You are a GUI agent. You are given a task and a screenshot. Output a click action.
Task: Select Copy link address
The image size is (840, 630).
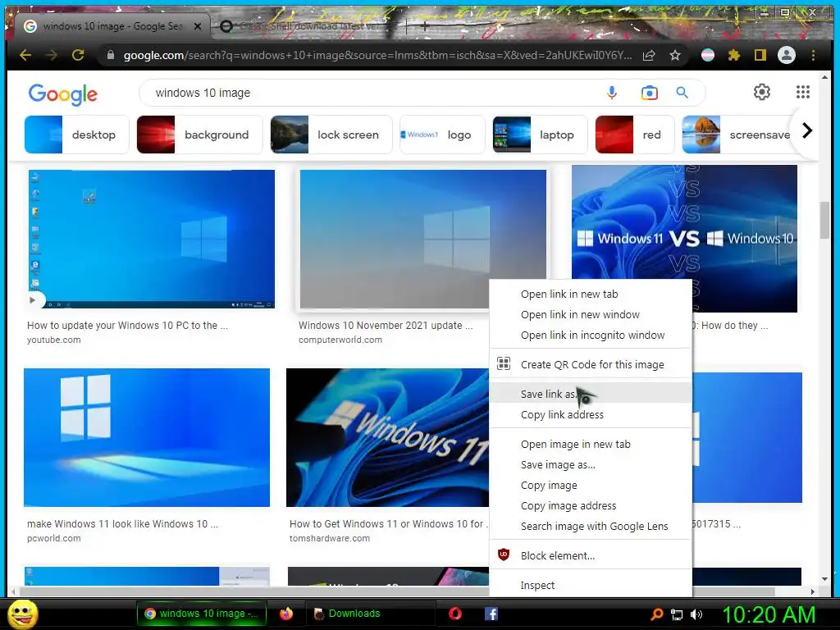pyautogui.click(x=591, y=414)
